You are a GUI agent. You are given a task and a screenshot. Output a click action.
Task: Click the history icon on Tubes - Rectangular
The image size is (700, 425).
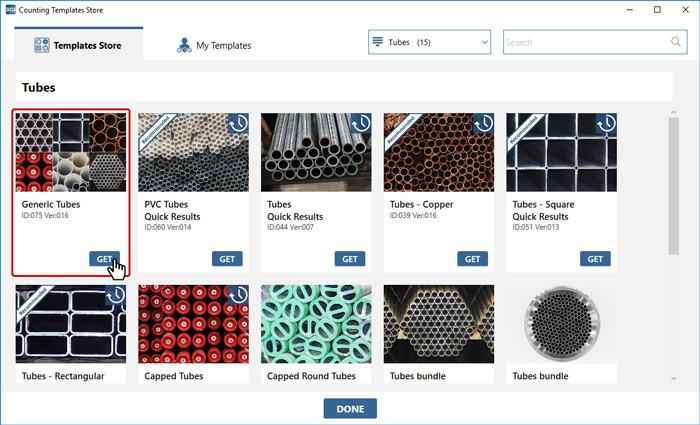point(115,296)
